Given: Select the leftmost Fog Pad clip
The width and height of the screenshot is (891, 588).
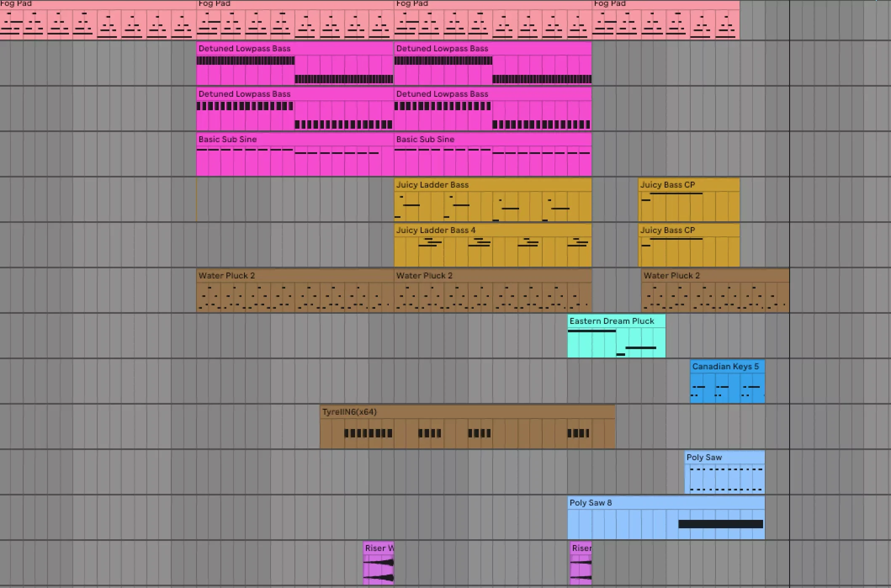Looking at the screenshot, I should (98, 21).
